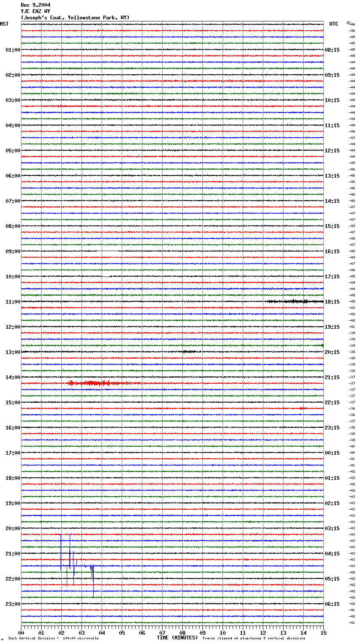
Task: Click the "04:15" UTC time label
Action: pyautogui.click(x=332, y=554)
